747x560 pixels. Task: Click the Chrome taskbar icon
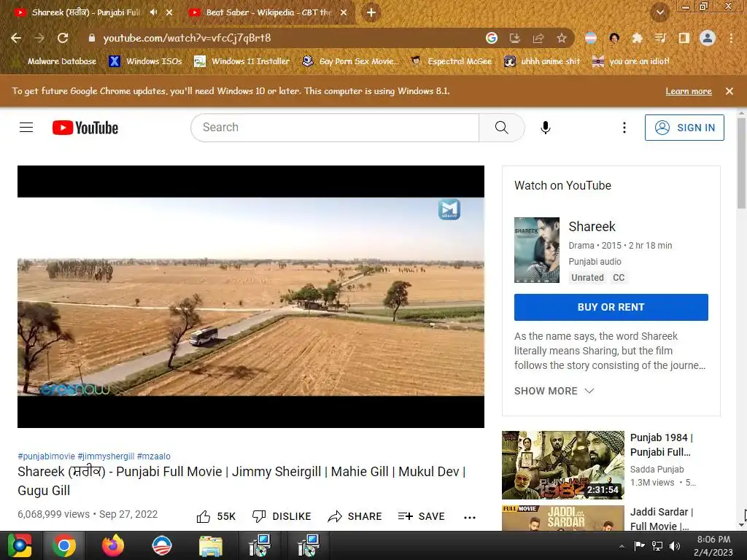point(64,545)
